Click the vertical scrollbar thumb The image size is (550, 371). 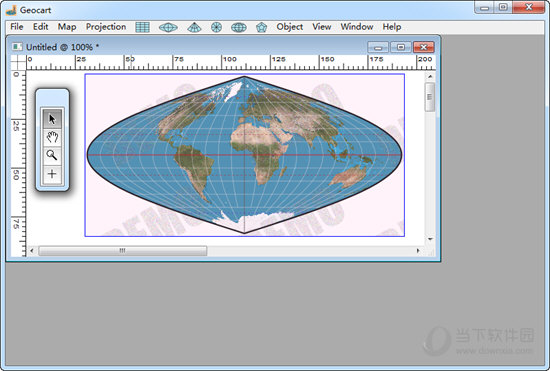click(x=430, y=97)
